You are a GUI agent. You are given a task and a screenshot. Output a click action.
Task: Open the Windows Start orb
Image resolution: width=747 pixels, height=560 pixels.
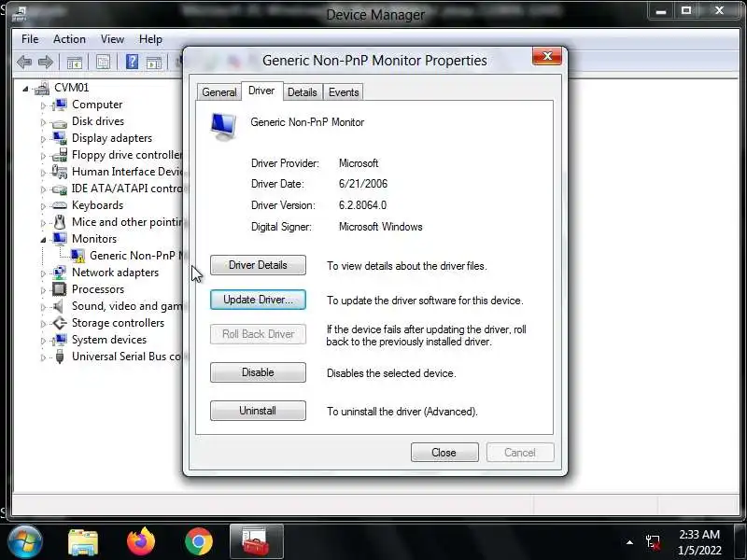pyautogui.click(x=24, y=542)
